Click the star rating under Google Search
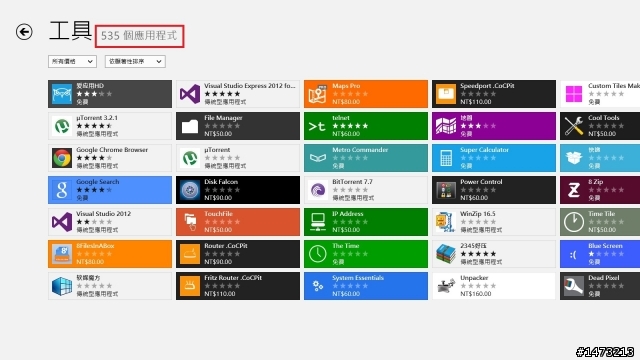Image resolution: width=640 pixels, height=360 pixels. (94, 190)
